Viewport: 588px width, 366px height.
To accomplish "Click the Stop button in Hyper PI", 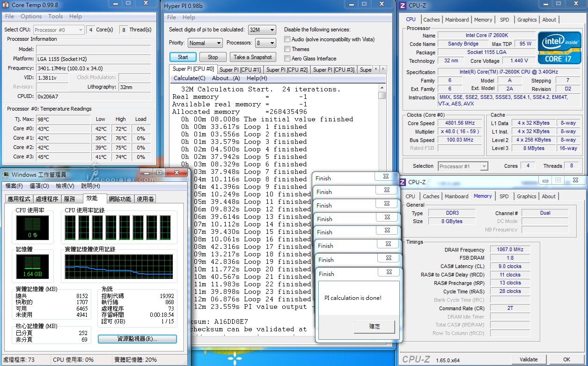I will (213, 57).
